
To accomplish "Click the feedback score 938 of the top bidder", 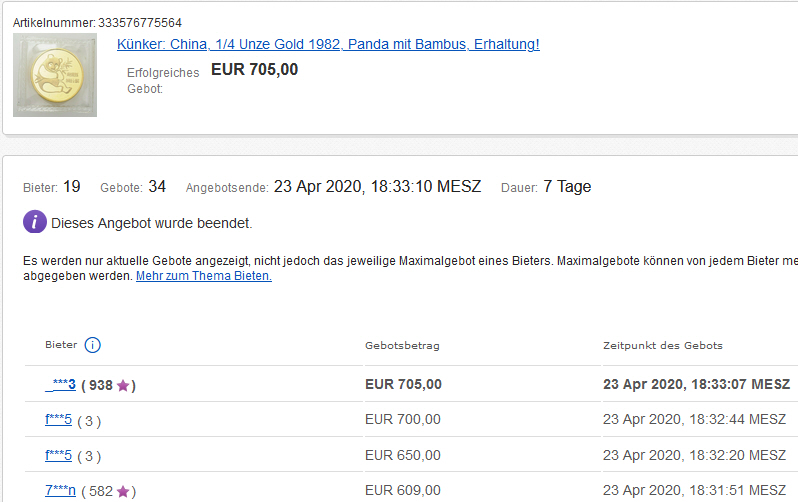I will pyautogui.click(x=100, y=385).
